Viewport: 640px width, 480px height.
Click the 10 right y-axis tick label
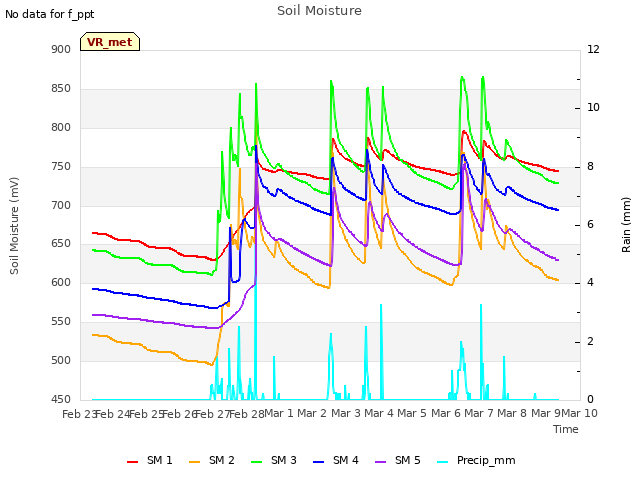click(x=593, y=108)
